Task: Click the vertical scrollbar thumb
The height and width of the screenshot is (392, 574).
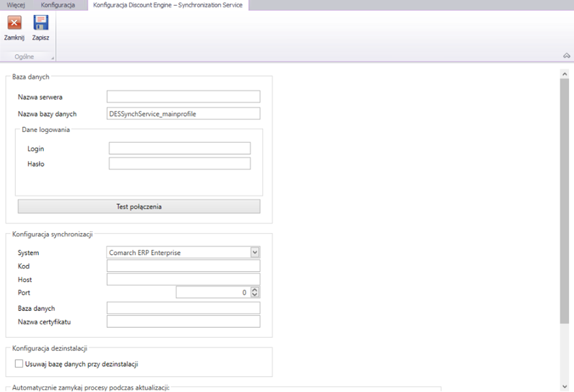Action: 564,201
